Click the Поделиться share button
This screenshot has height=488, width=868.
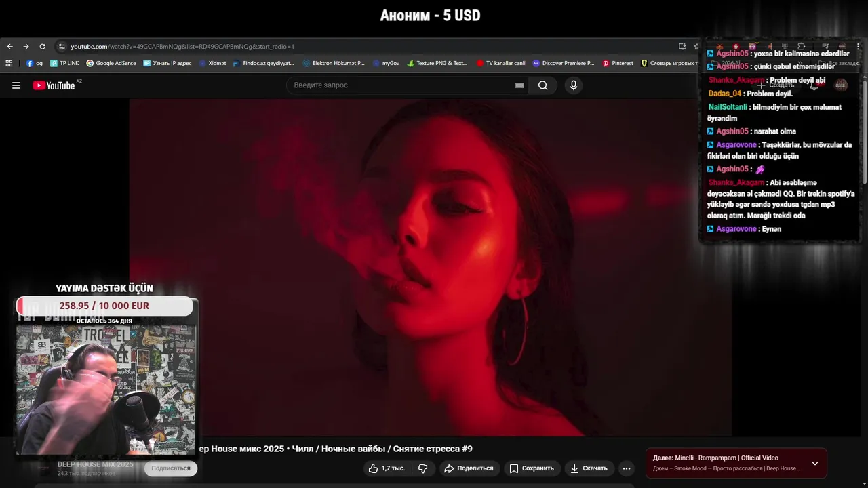pos(469,468)
